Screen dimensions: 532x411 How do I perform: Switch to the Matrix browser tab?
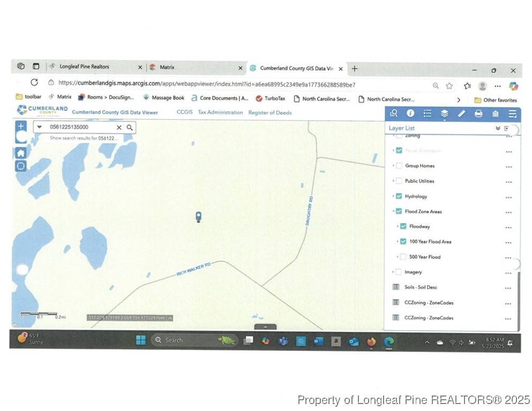coord(167,67)
